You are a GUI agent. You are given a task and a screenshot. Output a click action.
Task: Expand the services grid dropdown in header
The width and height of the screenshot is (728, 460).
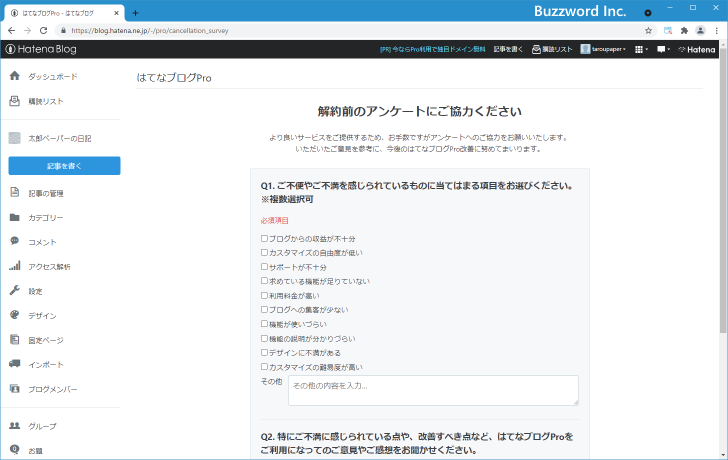(641, 49)
